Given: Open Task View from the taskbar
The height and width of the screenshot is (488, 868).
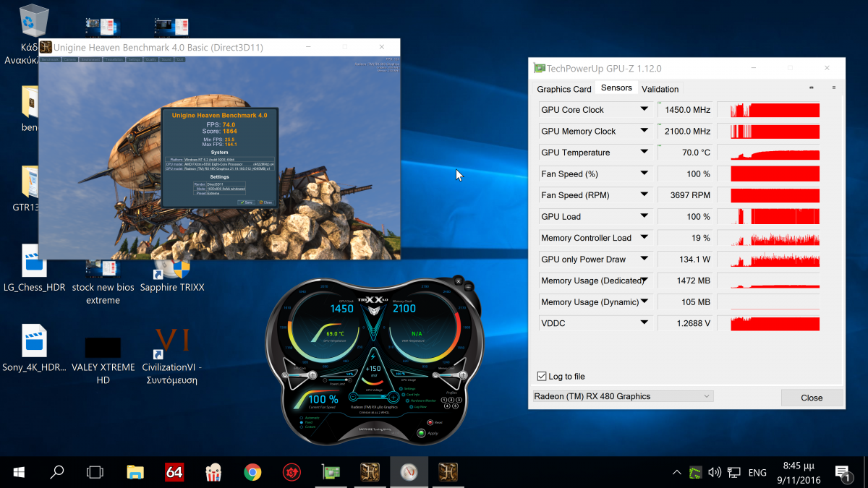Looking at the screenshot, I should tap(95, 472).
